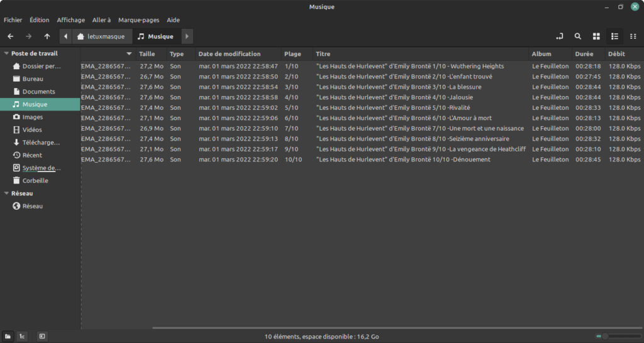This screenshot has height=343, width=644.
Task: Click the letuxmasque home path button
Action: (102, 36)
